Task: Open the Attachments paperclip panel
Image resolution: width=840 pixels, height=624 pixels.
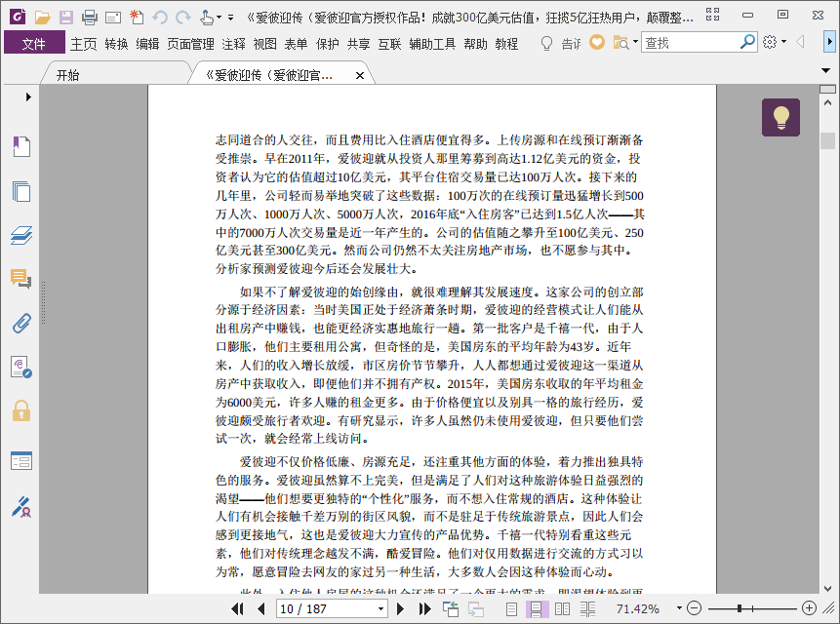Action: (x=21, y=324)
